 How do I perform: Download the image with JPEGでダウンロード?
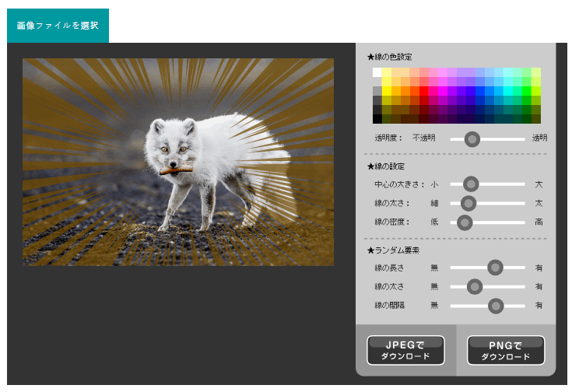pyautogui.click(x=405, y=350)
